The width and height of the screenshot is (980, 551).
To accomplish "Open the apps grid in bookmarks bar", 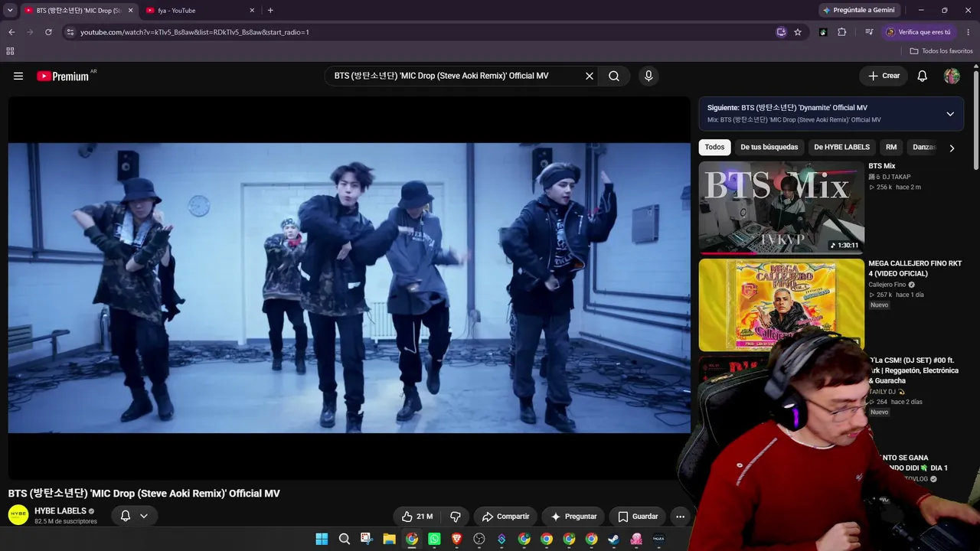I will 10,51.
